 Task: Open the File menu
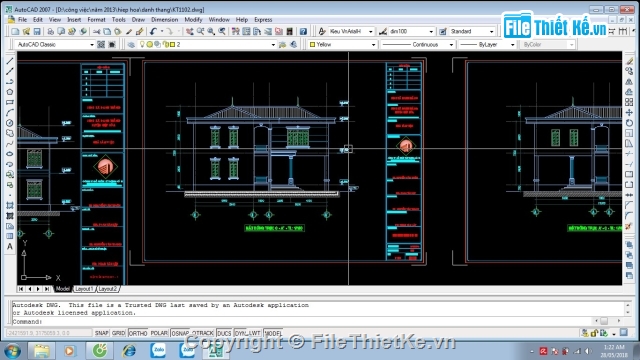coord(22,20)
